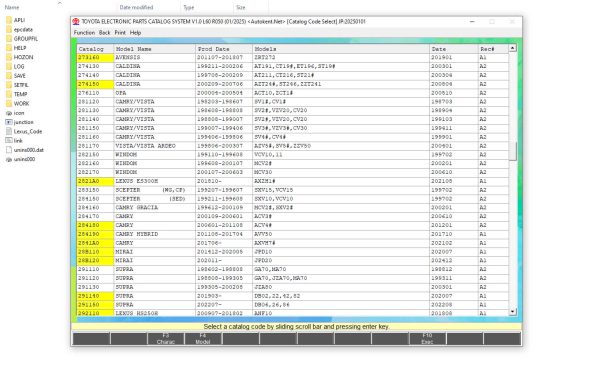600x369 pixels.
Task: Click the Model Name column header
Action: pyautogui.click(x=155, y=49)
